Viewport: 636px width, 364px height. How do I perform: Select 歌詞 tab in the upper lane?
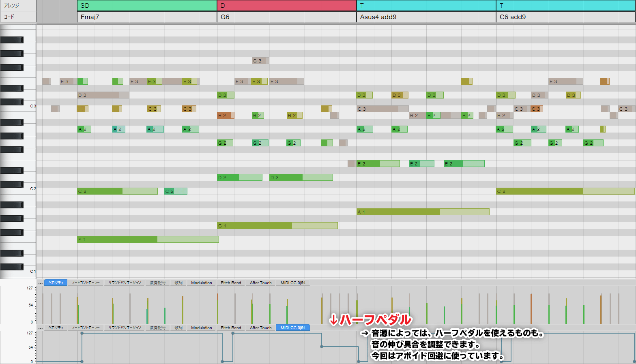tap(178, 283)
